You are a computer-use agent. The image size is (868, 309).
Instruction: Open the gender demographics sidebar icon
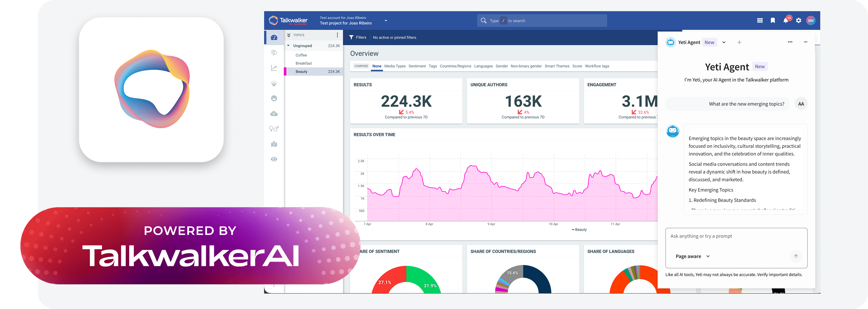click(x=274, y=129)
